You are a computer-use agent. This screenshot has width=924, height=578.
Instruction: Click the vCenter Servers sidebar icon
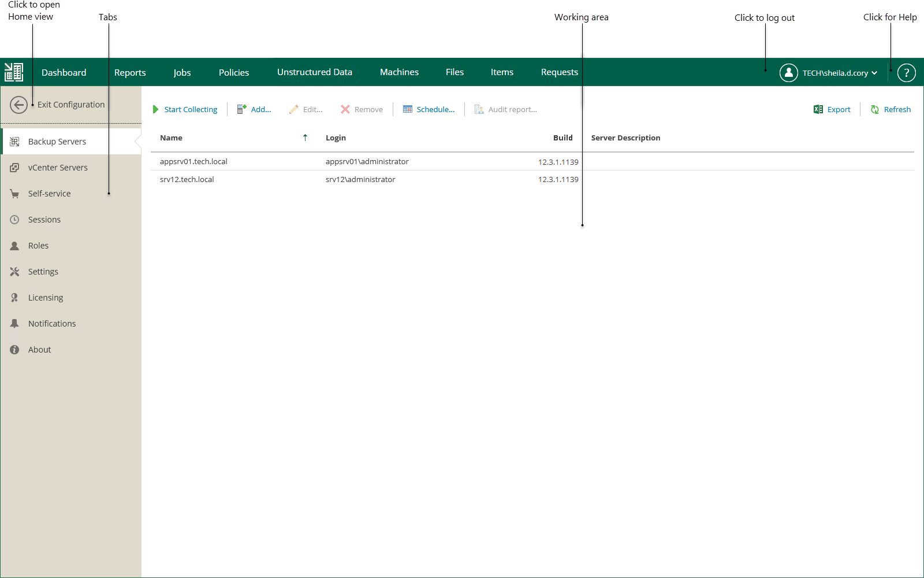coord(14,168)
